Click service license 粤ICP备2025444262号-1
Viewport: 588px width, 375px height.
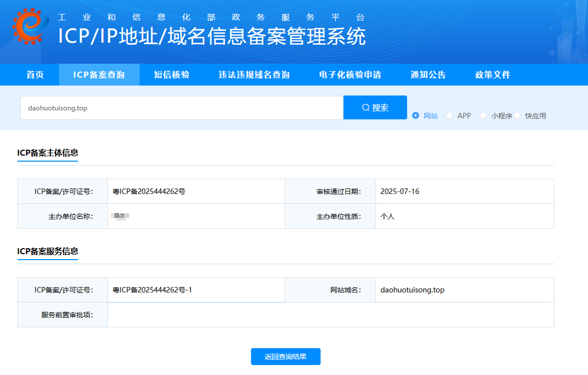pos(152,290)
